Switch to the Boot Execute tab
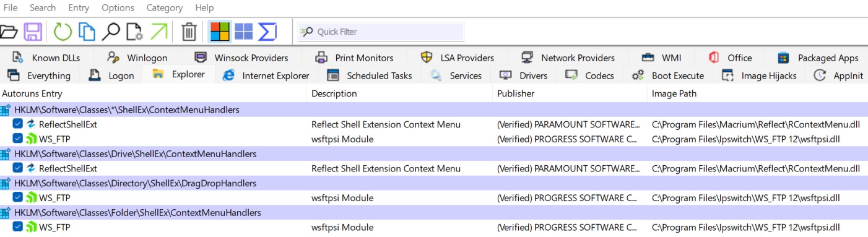 668,75
